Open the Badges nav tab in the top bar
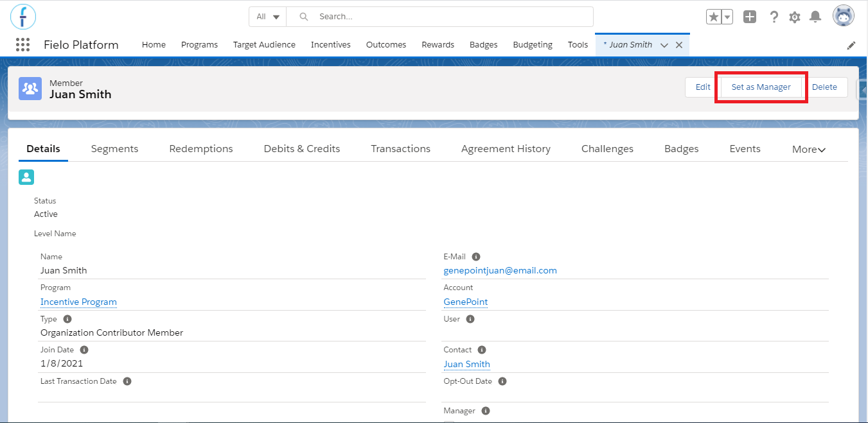Screen dimensions: 868x423 pos(484,45)
